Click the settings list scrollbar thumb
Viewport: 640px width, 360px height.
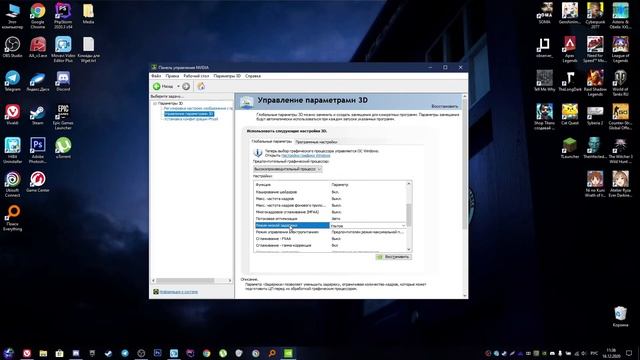pos(409,214)
